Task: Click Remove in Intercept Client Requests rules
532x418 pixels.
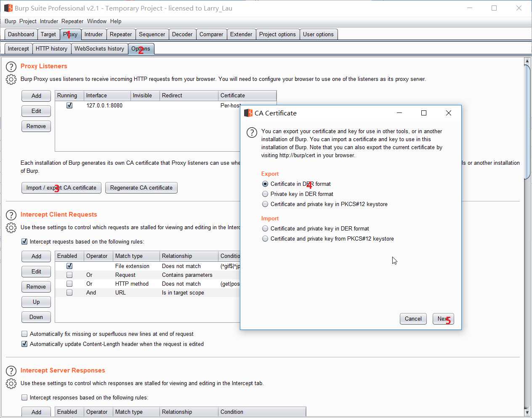Action: [36, 287]
